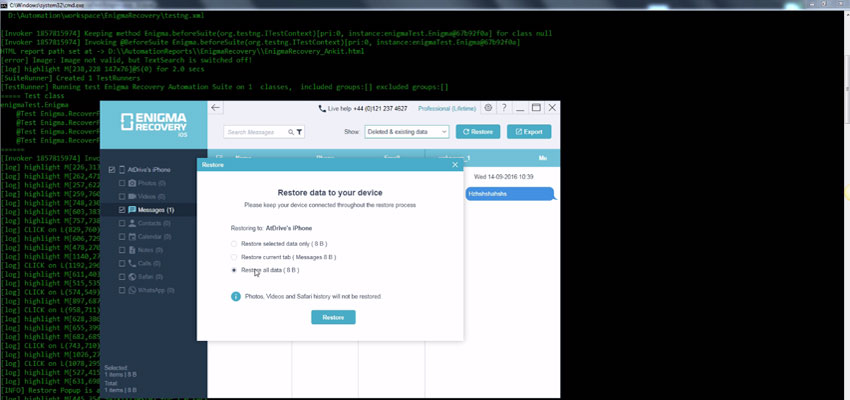Click the AtDrive's iPhone device icon
The width and height of the screenshot is (850, 400).
(x=122, y=170)
